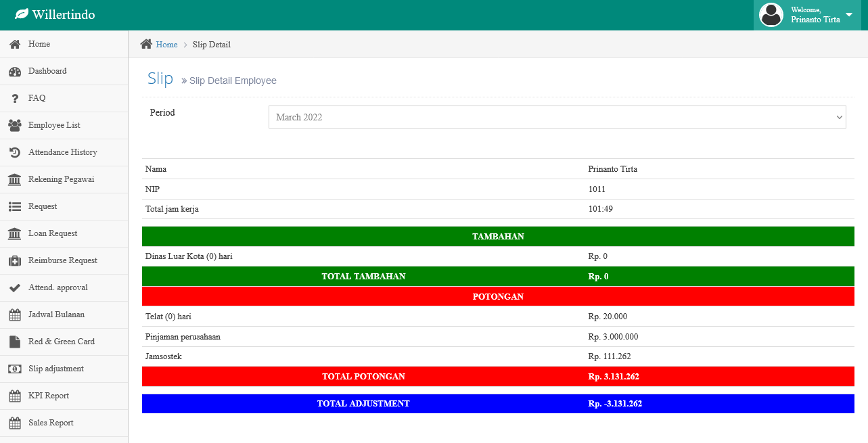The image size is (868, 443).
Task: Click the Jadwal Bulanan calendar icon
Action: point(14,315)
